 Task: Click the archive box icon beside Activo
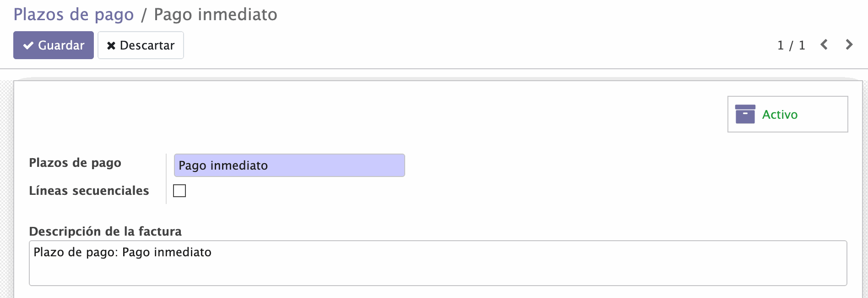745,114
